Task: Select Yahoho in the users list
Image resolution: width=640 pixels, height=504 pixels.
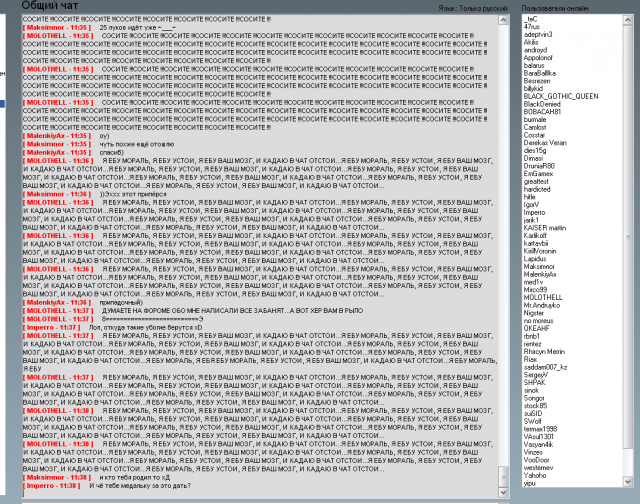Action: click(535, 477)
